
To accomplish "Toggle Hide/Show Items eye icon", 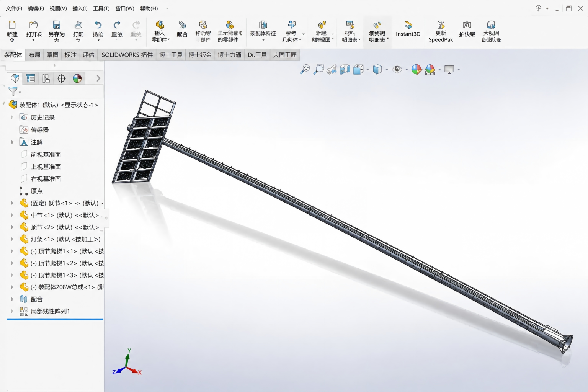I will [x=397, y=69].
